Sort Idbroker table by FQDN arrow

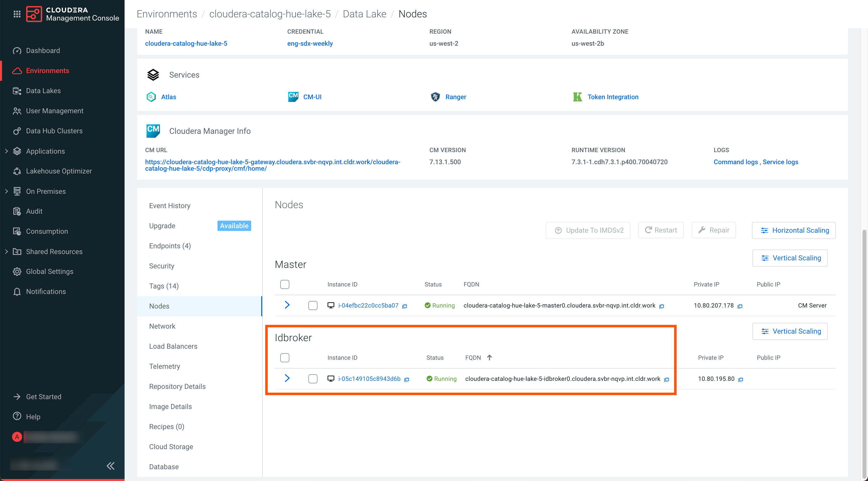(x=489, y=357)
